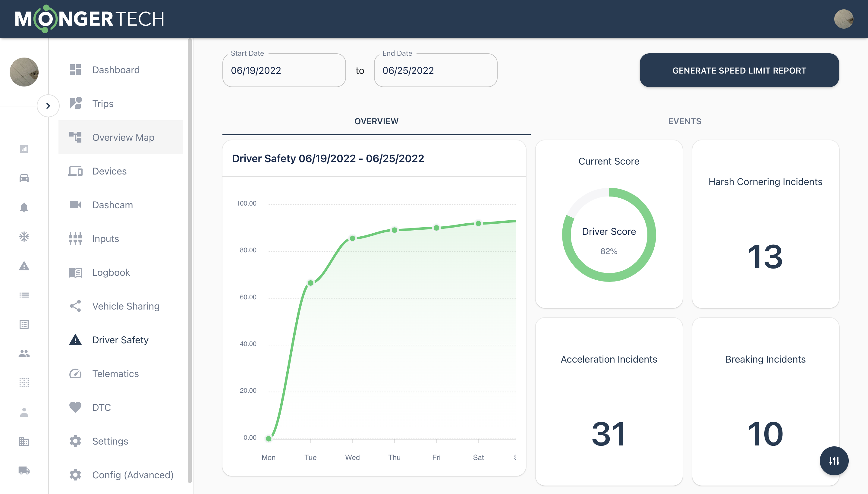Select the warning triangle icon in the rail

(24, 266)
